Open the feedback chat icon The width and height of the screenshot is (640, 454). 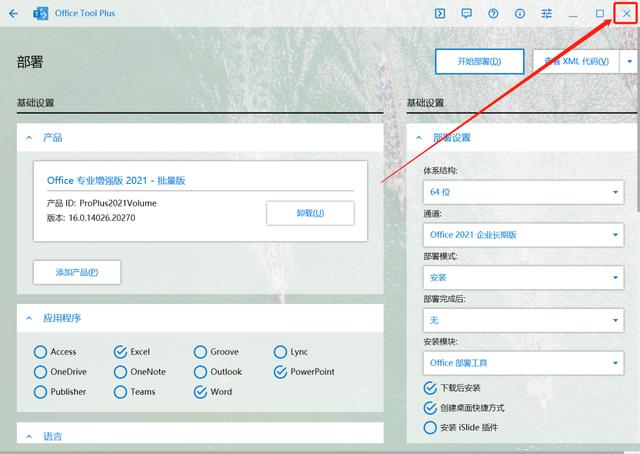click(x=467, y=13)
